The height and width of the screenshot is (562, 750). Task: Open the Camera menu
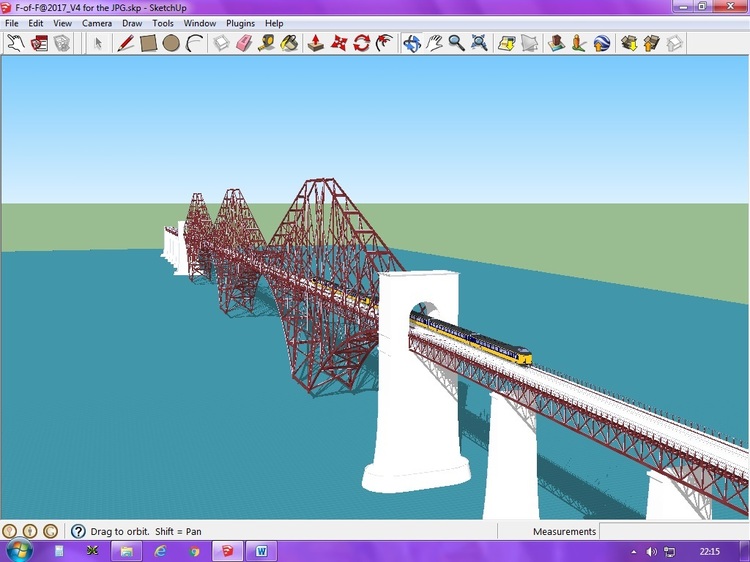tap(97, 23)
